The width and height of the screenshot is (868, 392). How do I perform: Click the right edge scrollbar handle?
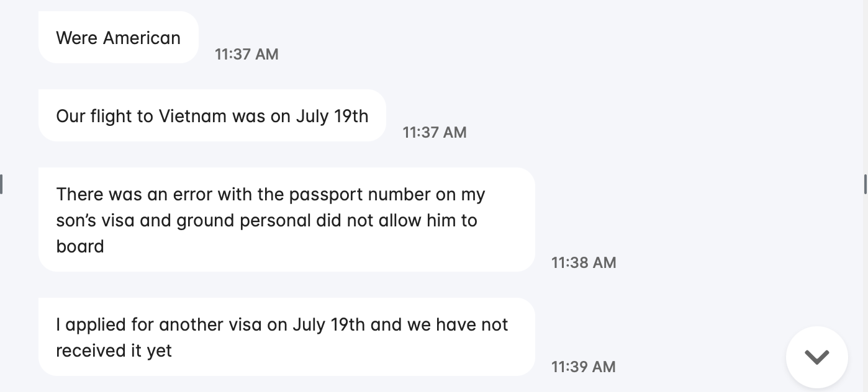866,184
